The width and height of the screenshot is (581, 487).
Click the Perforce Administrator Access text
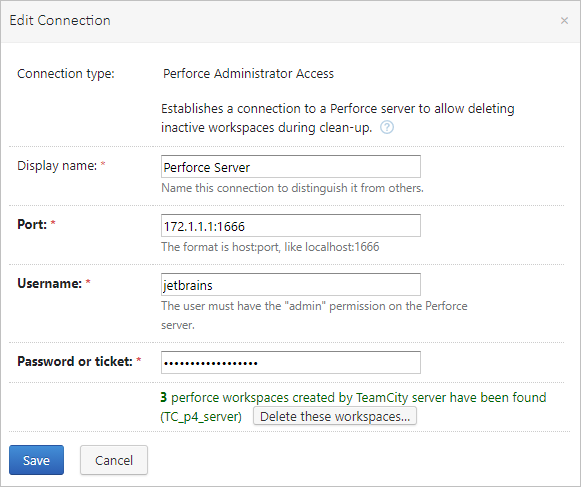click(248, 74)
